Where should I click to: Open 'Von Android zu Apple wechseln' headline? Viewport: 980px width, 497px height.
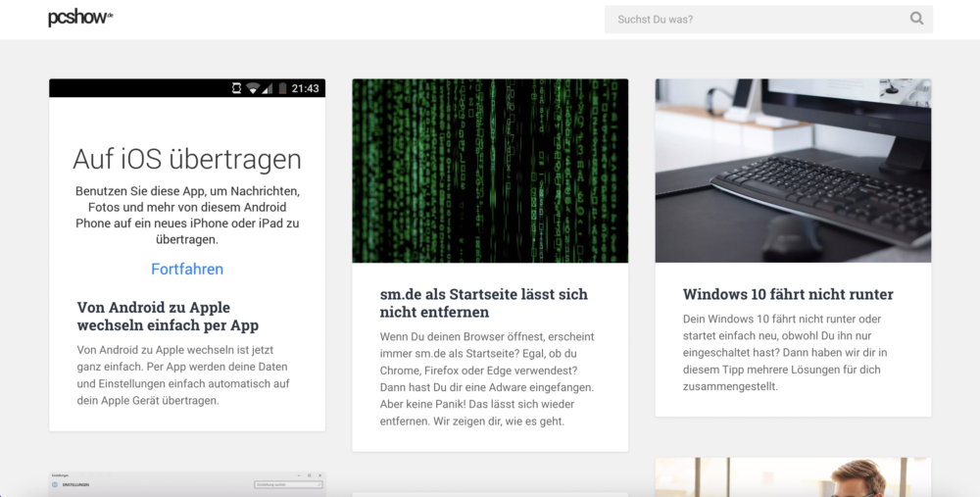168,317
